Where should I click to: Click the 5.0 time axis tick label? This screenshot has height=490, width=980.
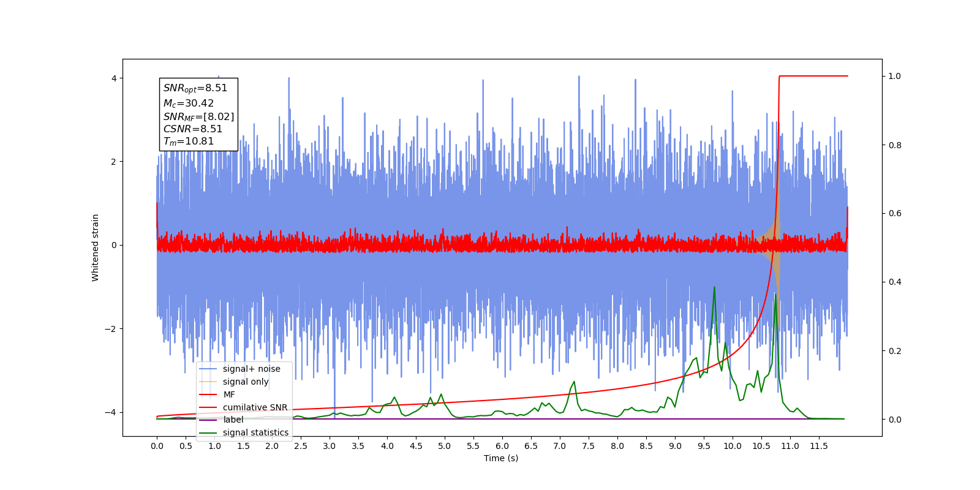coord(445,446)
